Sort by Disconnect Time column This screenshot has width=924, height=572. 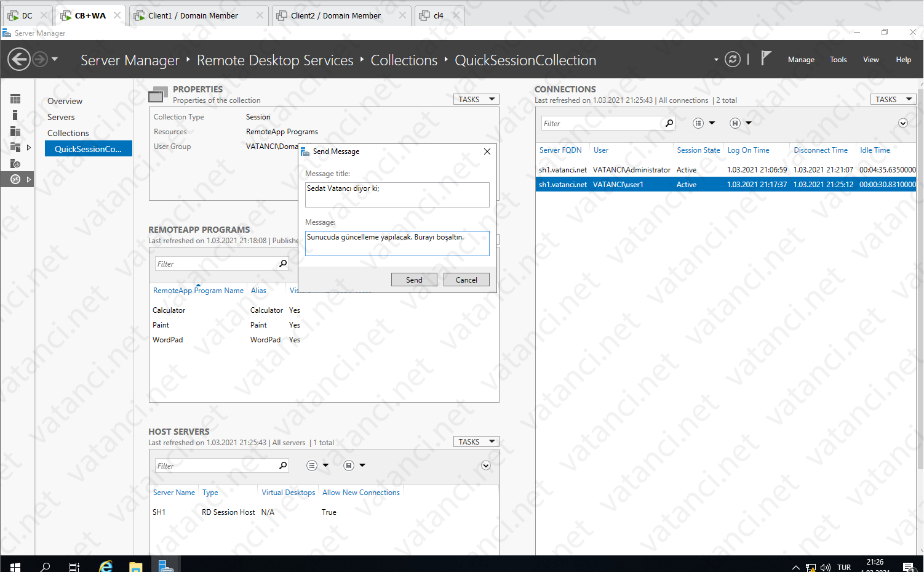tap(821, 150)
